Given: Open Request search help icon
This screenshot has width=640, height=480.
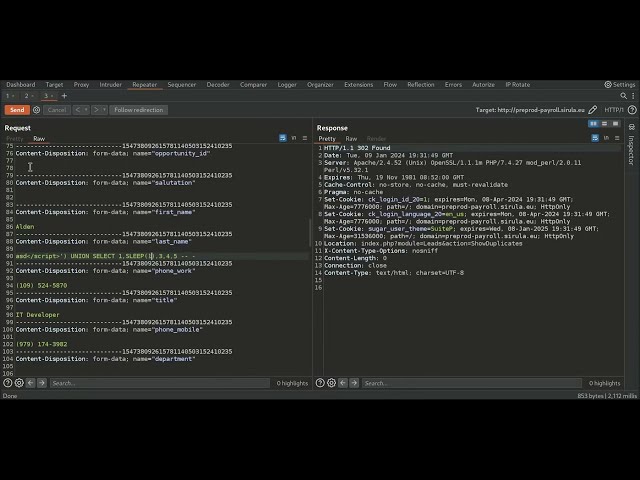Looking at the screenshot, I should [x=8, y=383].
